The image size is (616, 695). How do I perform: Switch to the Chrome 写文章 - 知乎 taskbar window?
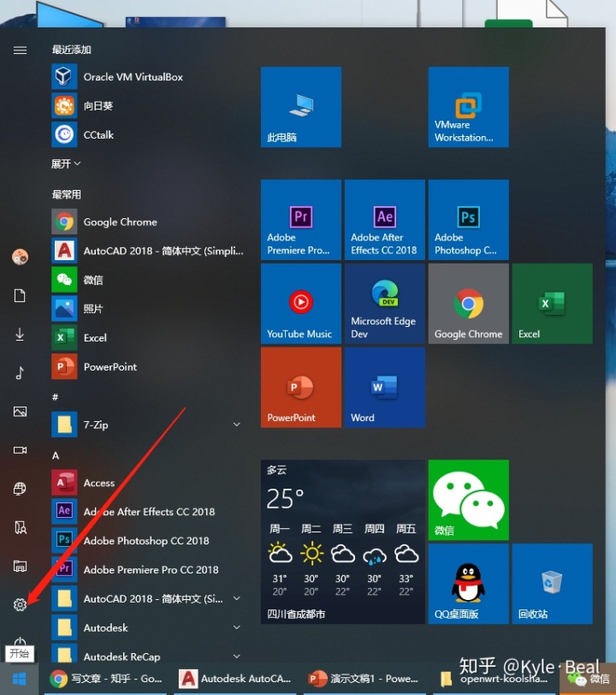click(x=106, y=679)
